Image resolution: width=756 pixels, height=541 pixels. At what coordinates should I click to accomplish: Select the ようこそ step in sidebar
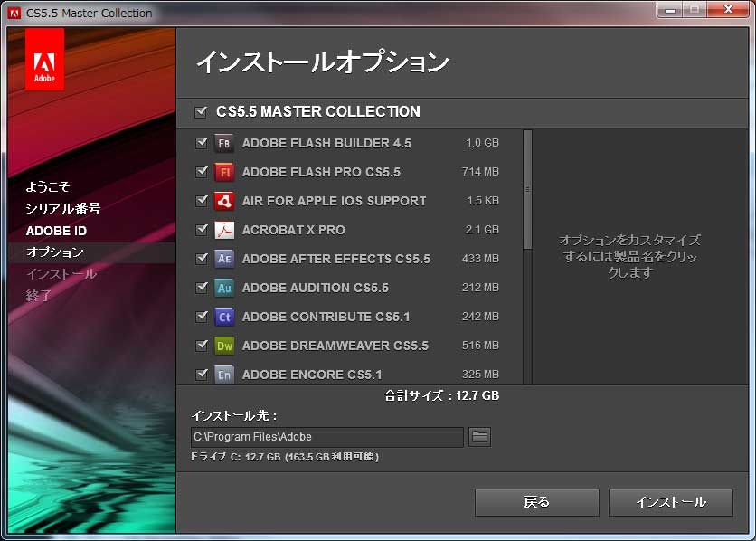48,186
